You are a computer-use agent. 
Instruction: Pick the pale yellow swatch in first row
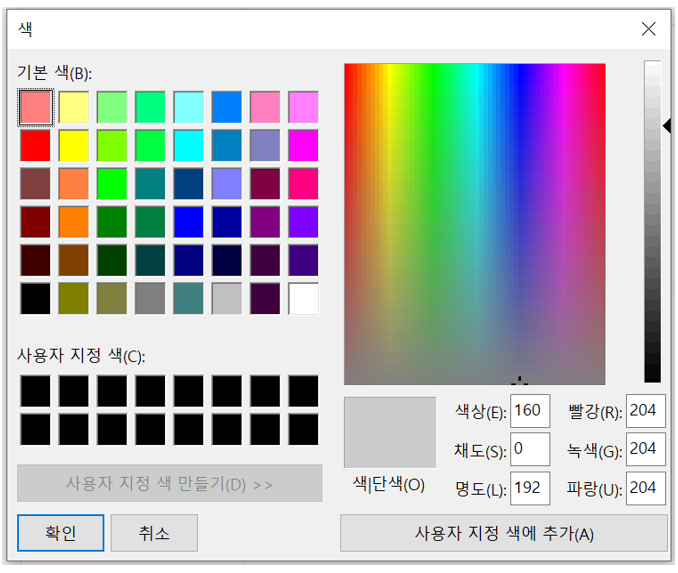(x=74, y=108)
